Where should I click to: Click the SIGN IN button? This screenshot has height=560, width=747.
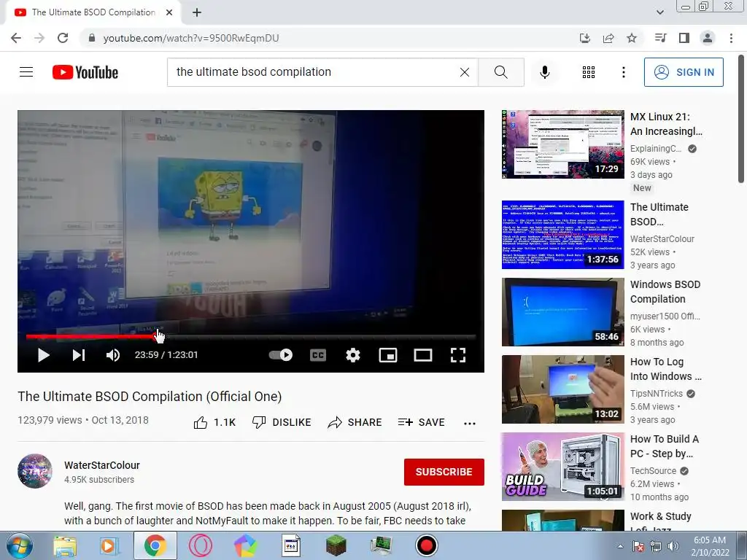tap(684, 72)
